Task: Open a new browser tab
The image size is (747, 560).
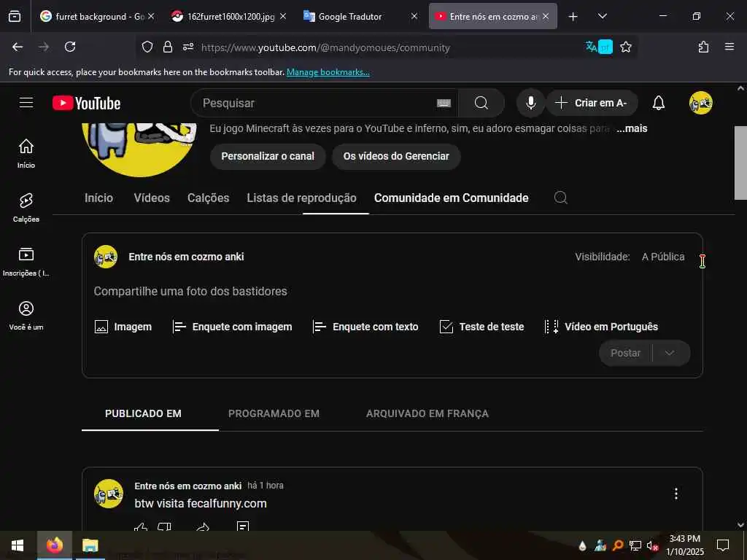Action: click(x=573, y=17)
